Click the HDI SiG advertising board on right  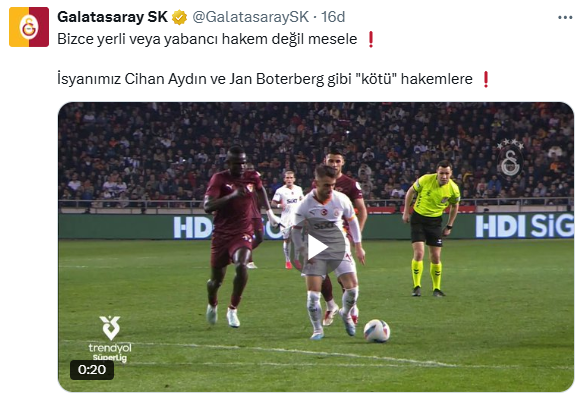(524, 226)
